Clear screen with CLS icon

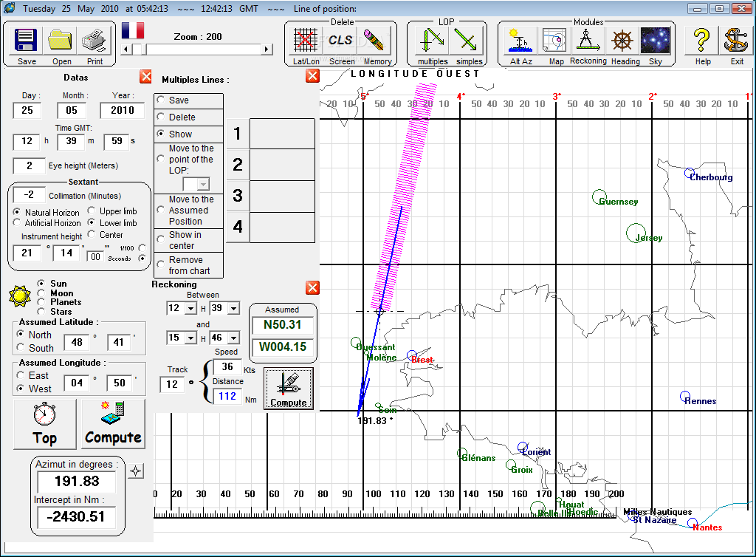340,40
